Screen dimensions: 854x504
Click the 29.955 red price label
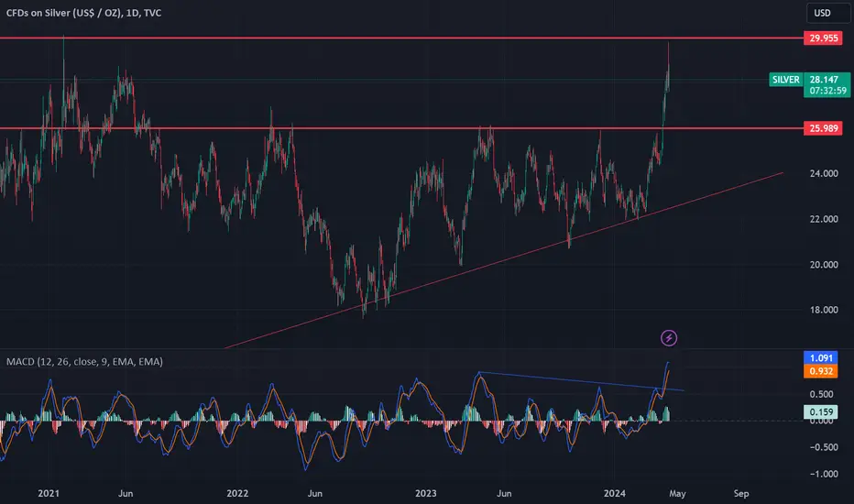(x=823, y=38)
